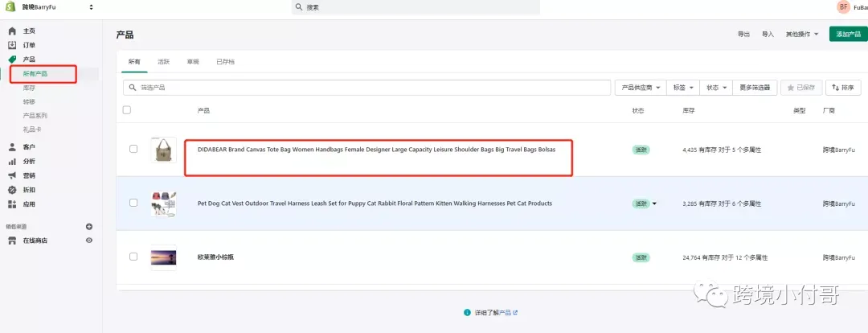868x333 pixels.
Task: Expand the product vendor filter dropdown
Action: [x=641, y=88]
